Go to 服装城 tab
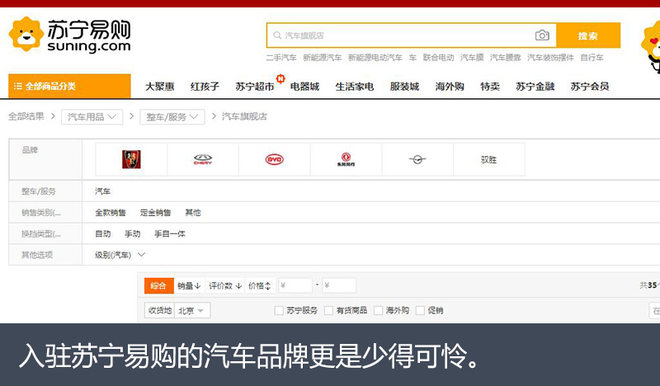660x386 pixels. (x=405, y=87)
